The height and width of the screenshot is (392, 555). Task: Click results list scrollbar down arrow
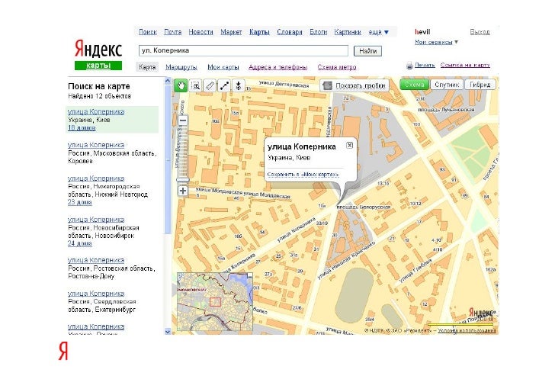168,332
